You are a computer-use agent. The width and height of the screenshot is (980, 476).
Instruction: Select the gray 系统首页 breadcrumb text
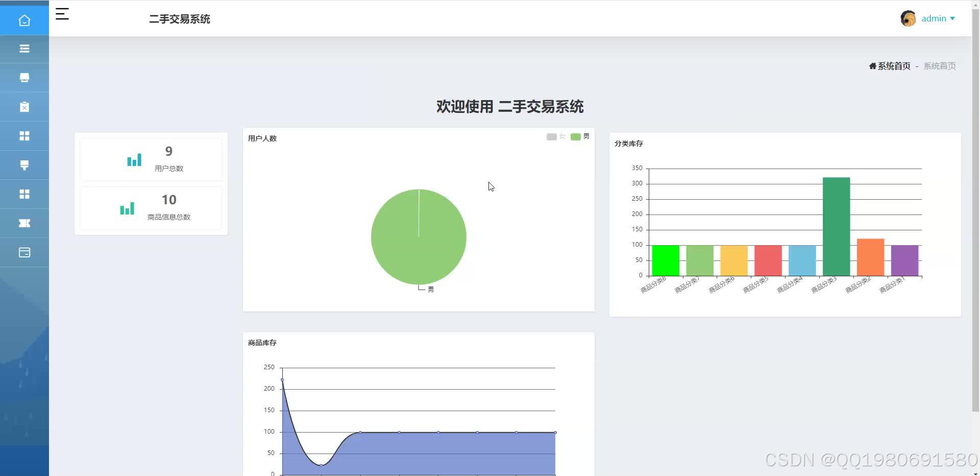pyautogui.click(x=939, y=66)
